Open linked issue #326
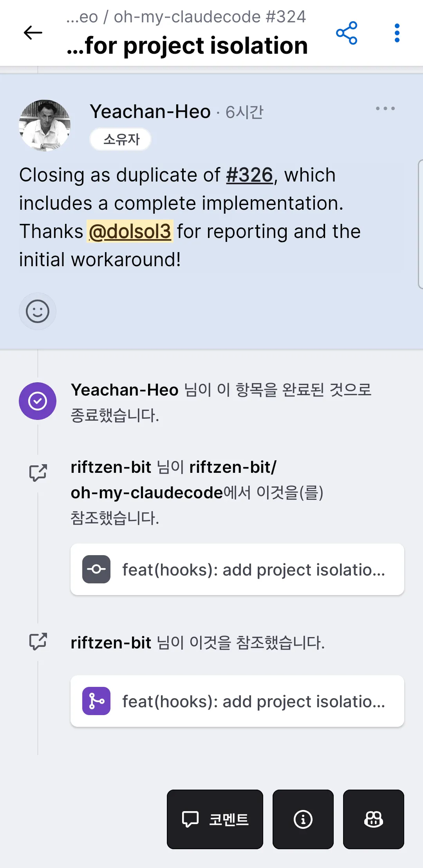Viewport: 423px width, 868px height. tap(249, 175)
